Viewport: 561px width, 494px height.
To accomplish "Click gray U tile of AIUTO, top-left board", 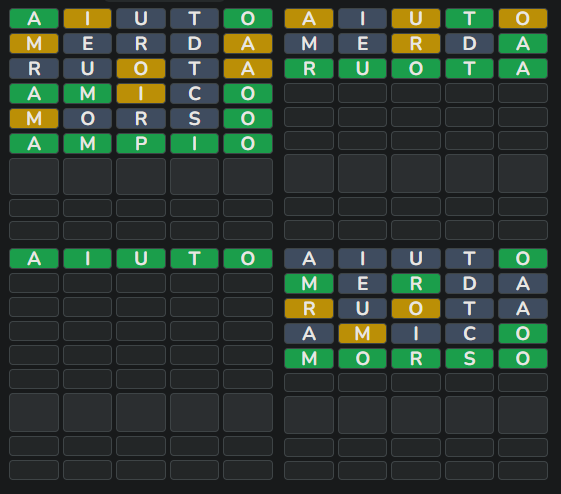I will pos(141,18).
